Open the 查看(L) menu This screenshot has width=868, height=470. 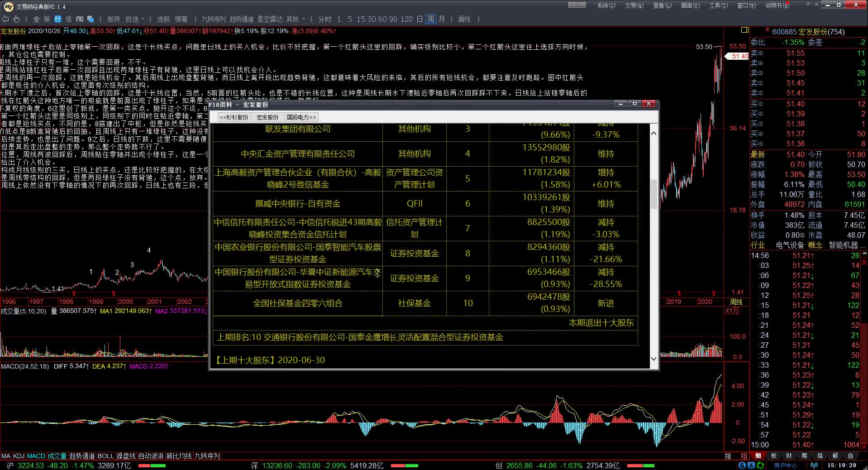coord(663,5)
